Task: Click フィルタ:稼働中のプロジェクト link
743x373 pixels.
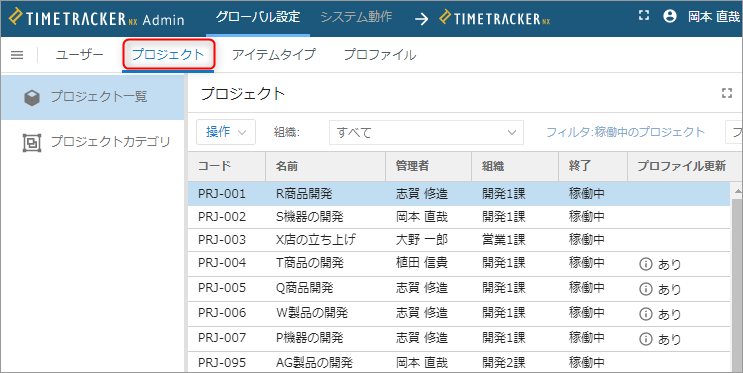Action: (625, 132)
